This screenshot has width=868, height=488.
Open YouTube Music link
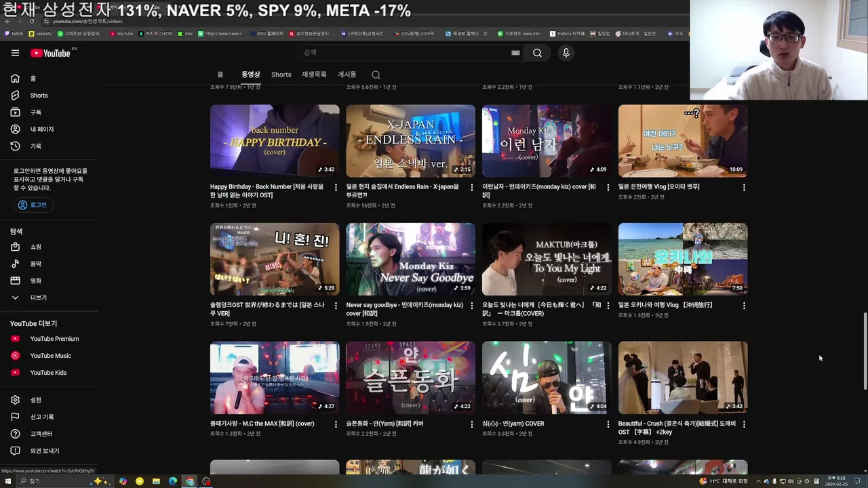pos(50,356)
